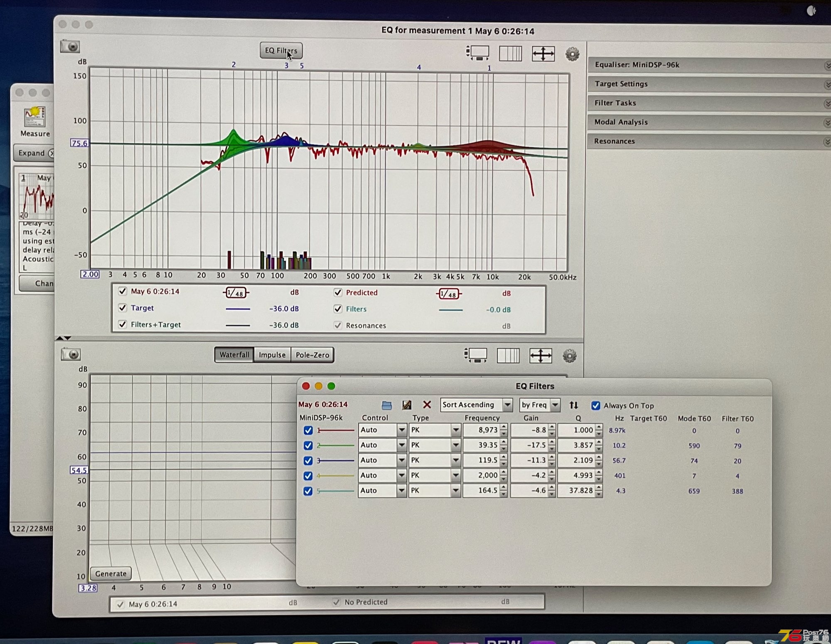Image resolution: width=831 pixels, height=644 pixels.
Task: Toggle the Target trace checkbox
Action: pyautogui.click(x=122, y=308)
